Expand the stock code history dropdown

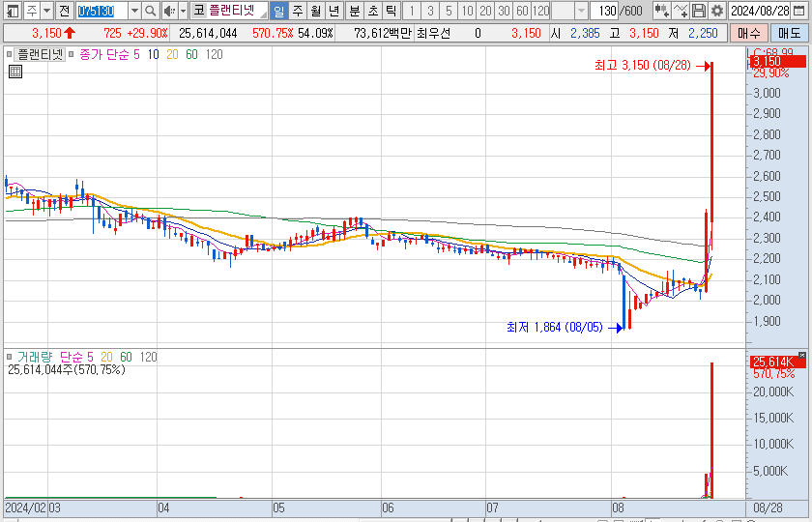click(x=134, y=11)
